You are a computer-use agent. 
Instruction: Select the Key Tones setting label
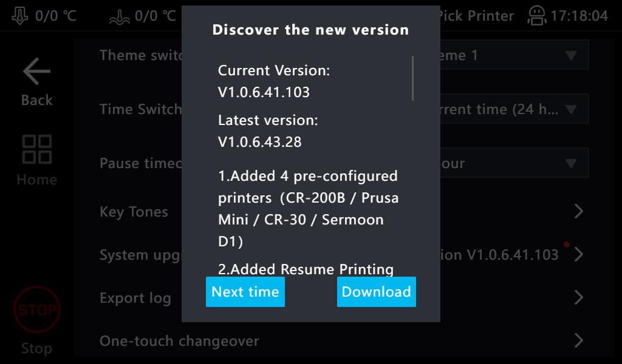click(134, 212)
